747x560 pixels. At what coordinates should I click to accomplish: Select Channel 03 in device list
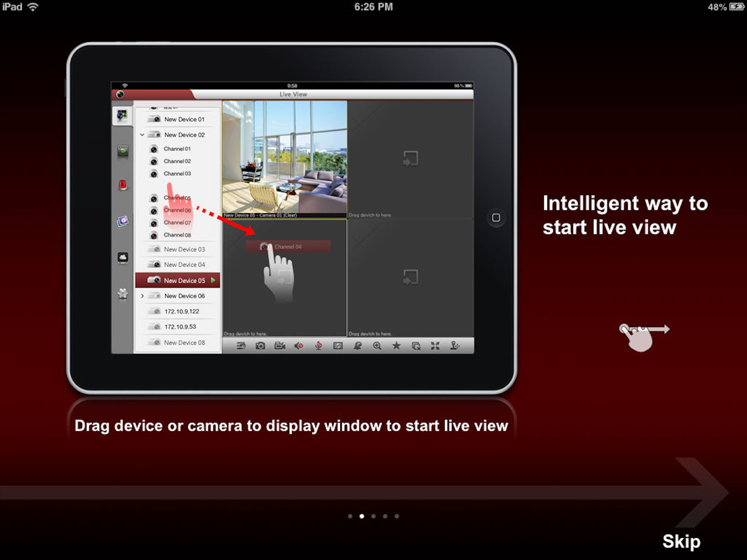click(177, 174)
